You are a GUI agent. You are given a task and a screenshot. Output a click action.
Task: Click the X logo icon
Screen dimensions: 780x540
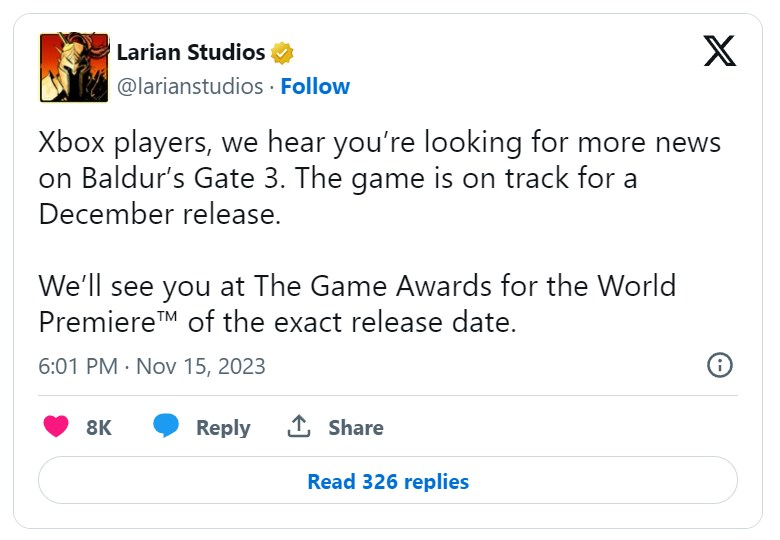click(719, 50)
